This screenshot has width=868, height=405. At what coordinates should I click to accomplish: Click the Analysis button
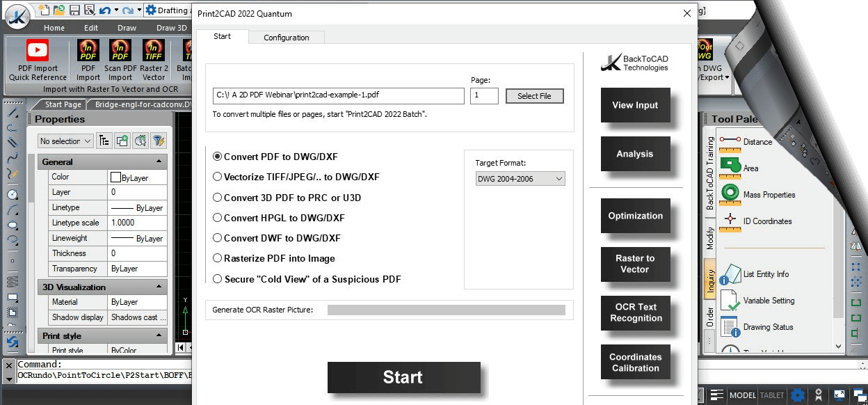pyautogui.click(x=635, y=154)
